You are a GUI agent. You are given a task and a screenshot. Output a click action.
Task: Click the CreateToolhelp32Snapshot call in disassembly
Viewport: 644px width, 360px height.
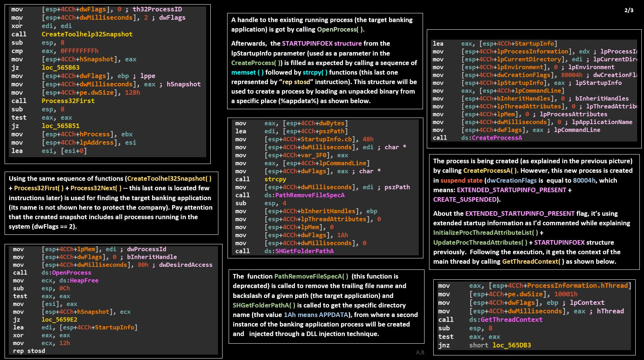(x=87, y=34)
